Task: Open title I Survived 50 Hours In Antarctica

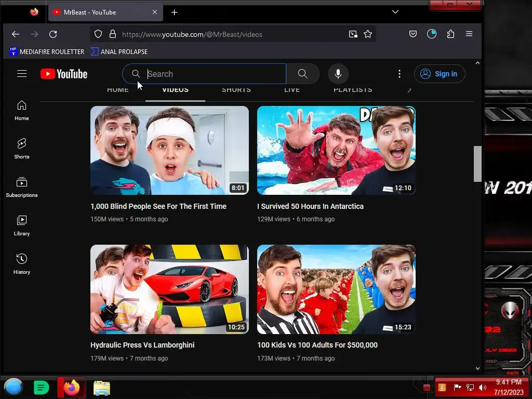Action: 311,206
